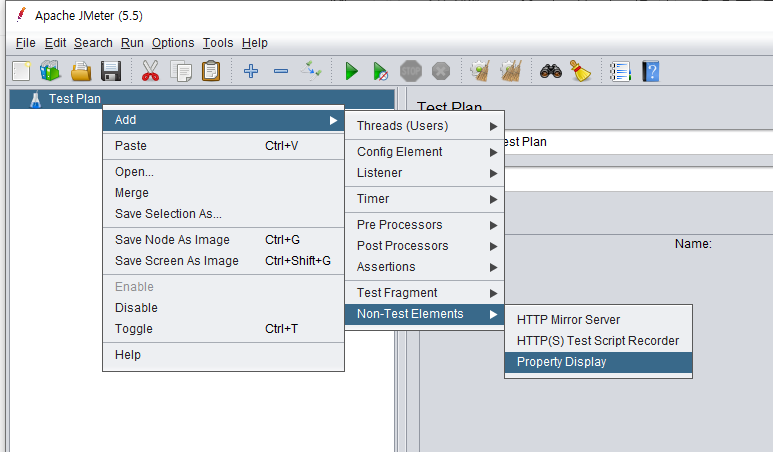773x452 pixels.
Task: Click the 'Name:' column label
Action: (x=693, y=243)
